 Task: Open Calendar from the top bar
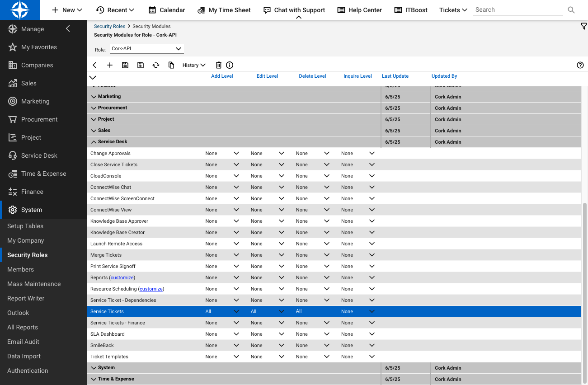[167, 10]
